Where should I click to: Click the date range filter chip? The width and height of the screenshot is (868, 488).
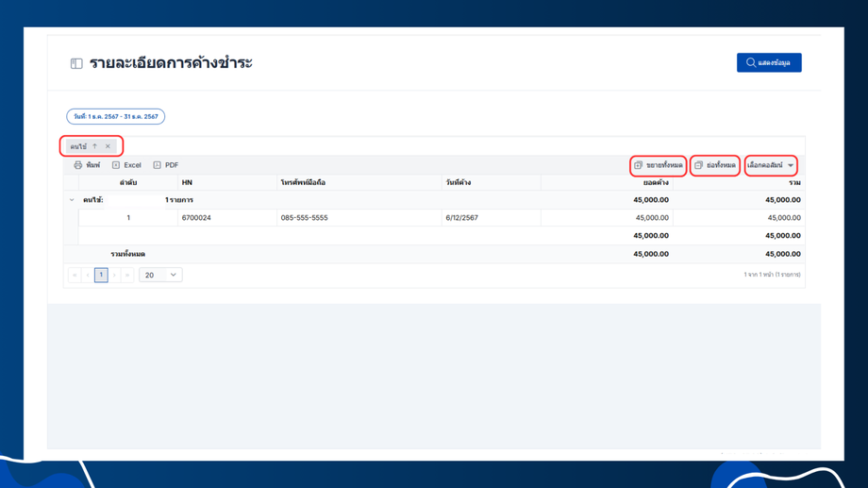pos(116,116)
